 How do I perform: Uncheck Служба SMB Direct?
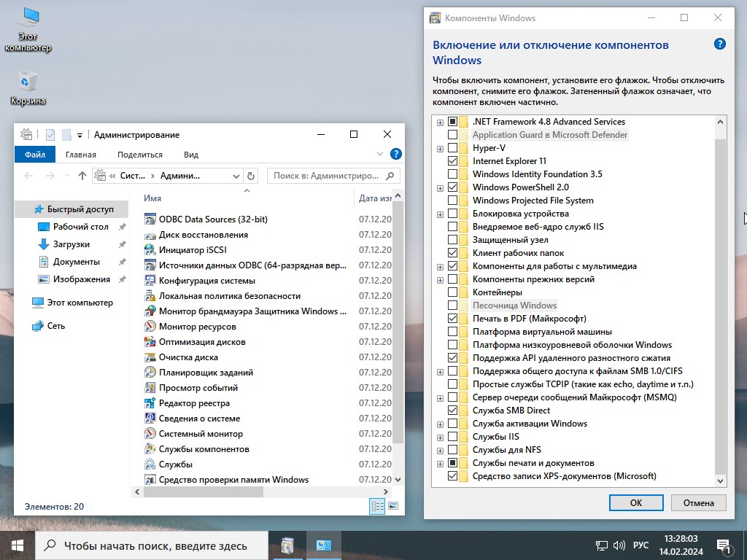click(452, 411)
